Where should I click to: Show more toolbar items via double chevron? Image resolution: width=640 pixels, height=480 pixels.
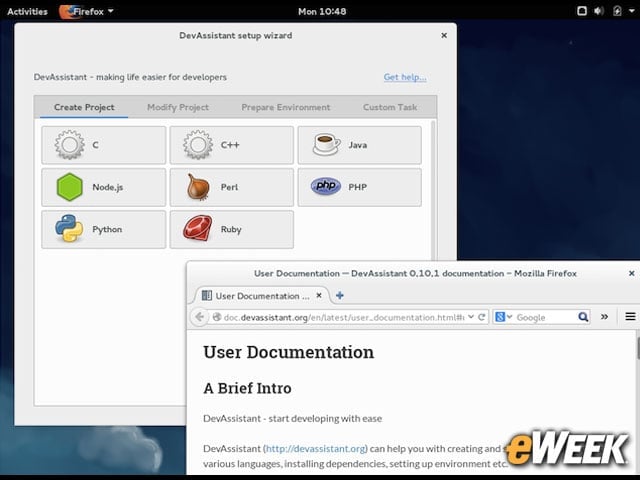tap(604, 316)
